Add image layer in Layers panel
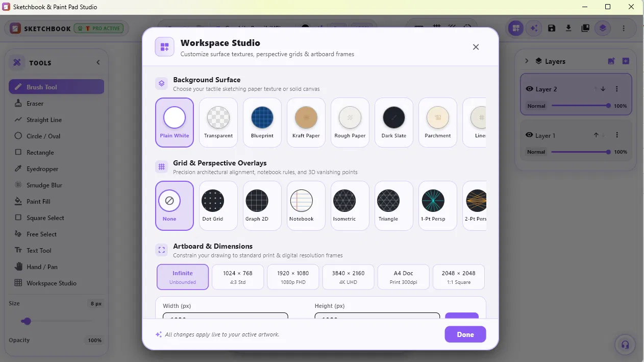 611,61
